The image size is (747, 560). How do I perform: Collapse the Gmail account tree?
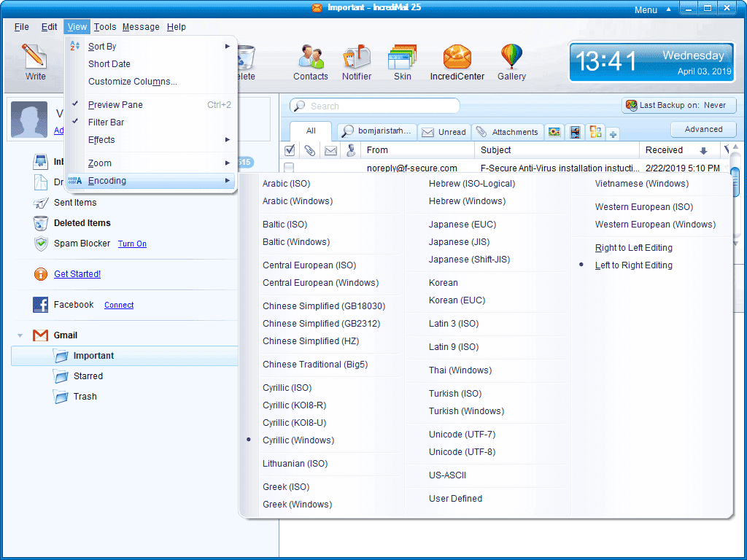[20, 335]
